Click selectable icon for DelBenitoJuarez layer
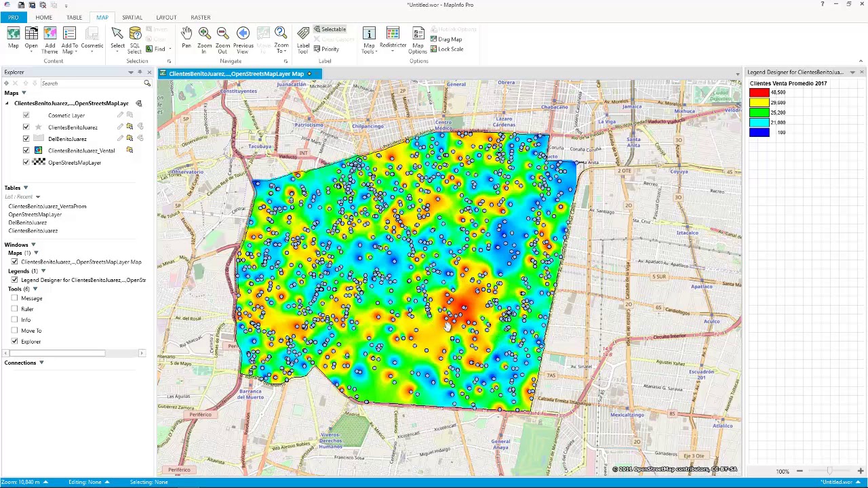 pyautogui.click(x=130, y=138)
